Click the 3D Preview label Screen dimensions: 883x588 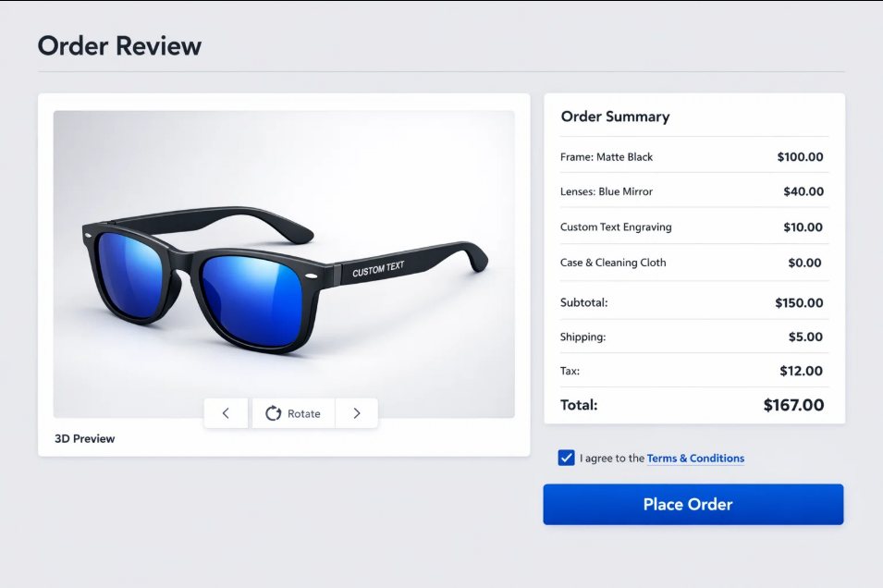click(83, 438)
